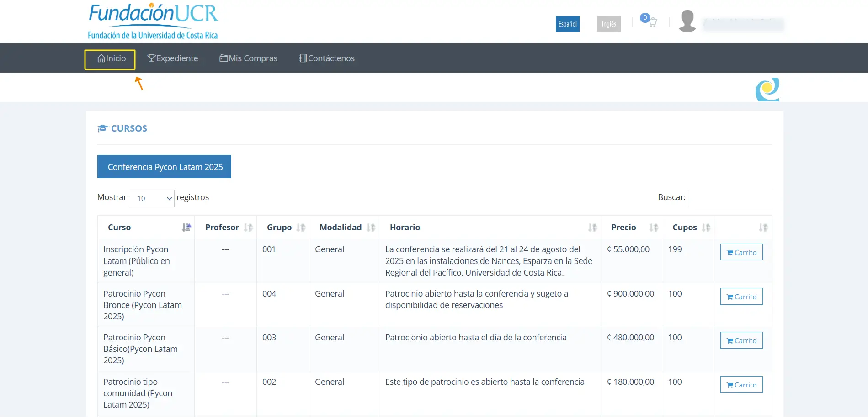Switch language to Inglés
The width and height of the screenshot is (868, 419).
(x=609, y=24)
